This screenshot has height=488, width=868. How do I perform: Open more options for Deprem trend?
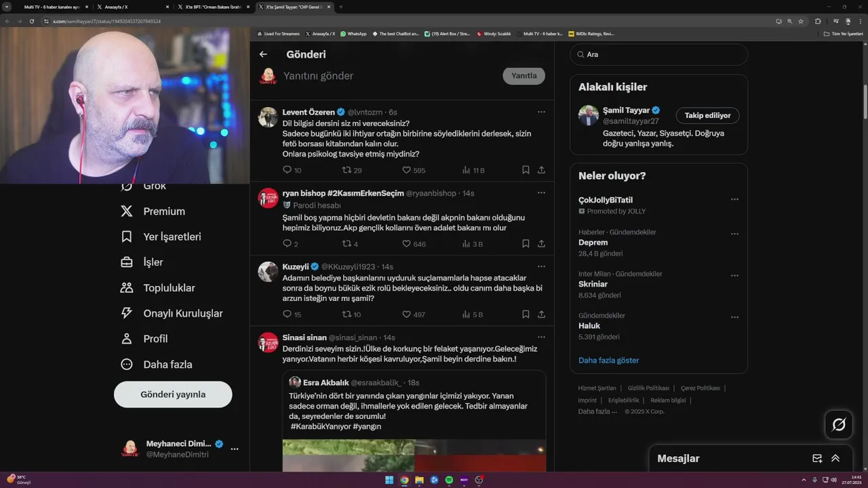coord(734,234)
